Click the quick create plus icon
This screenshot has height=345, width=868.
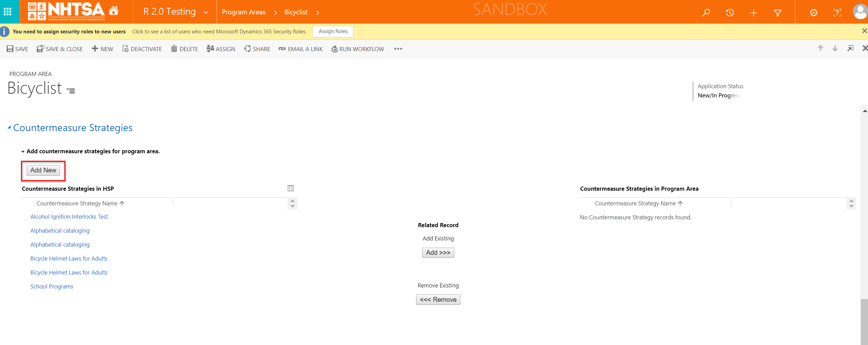click(x=754, y=13)
